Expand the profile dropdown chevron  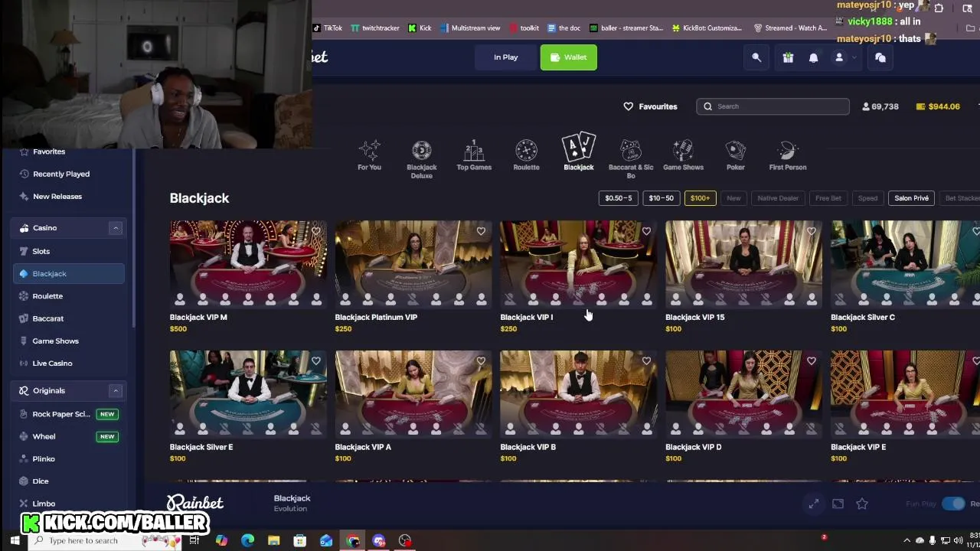(854, 57)
